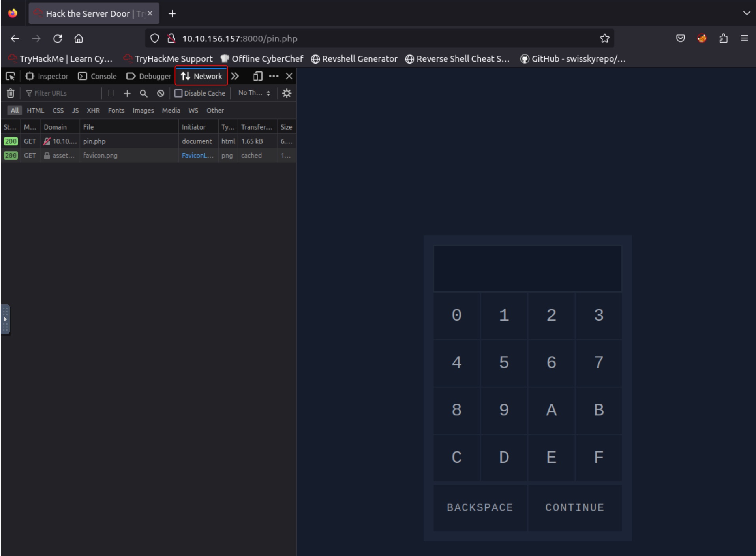Activate the element picker tool
Viewport: 756px width, 556px height.
click(x=11, y=76)
